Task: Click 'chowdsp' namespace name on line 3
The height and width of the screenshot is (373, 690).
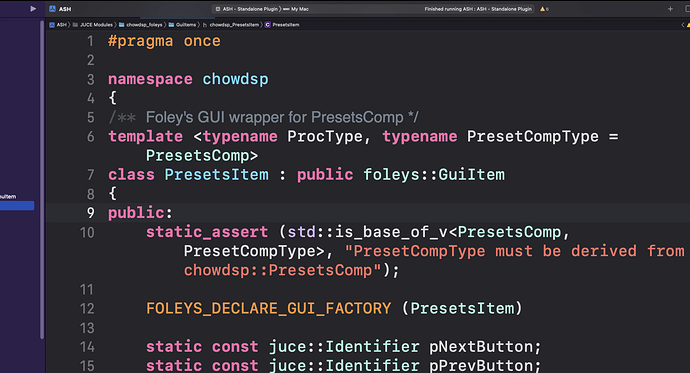Action: pyautogui.click(x=235, y=80)
